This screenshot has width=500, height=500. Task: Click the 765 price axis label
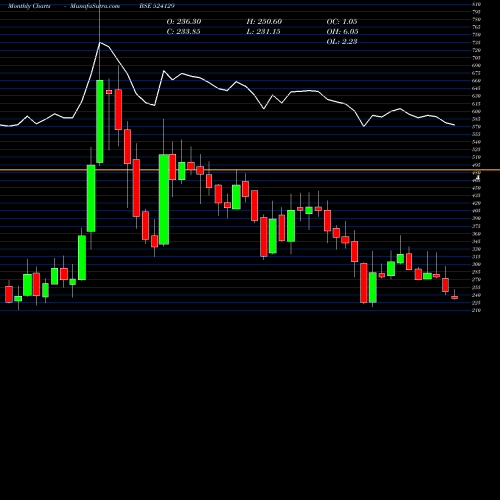click(476, 27)
